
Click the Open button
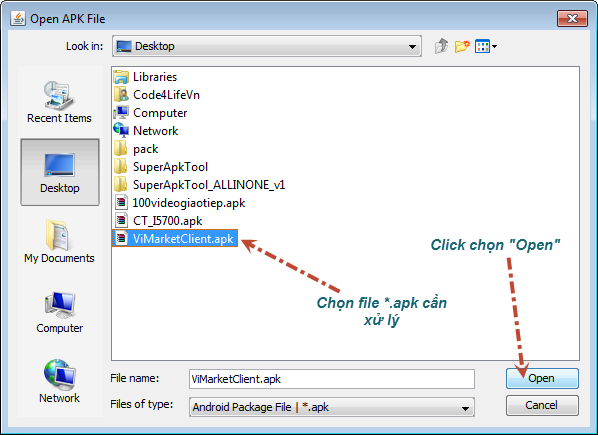click(542, 378)
